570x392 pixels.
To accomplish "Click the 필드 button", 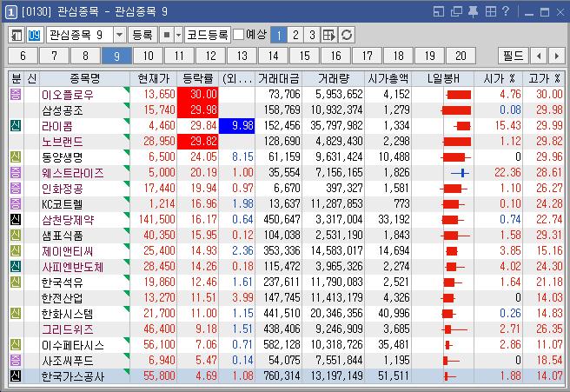I will coord(514,56).
